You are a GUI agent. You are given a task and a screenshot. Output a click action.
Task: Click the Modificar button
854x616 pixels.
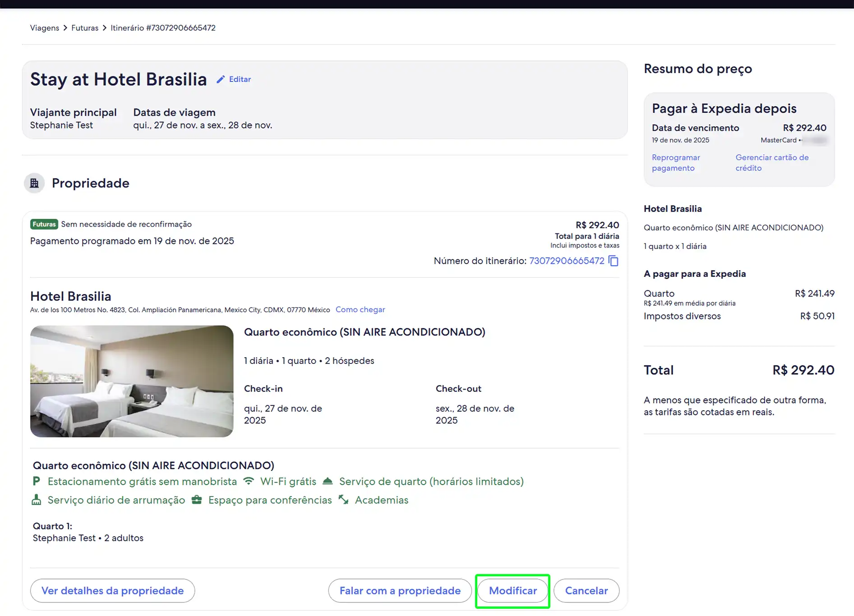pos(513,591)
